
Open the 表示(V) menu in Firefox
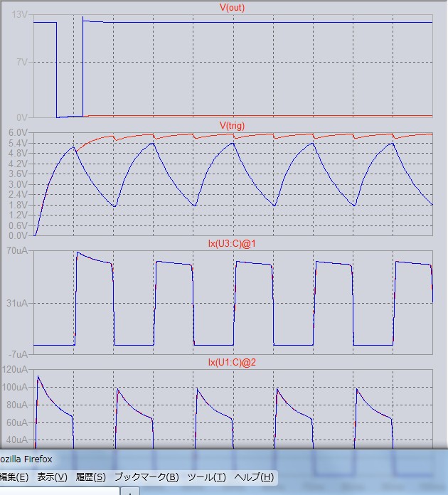(52, 477)
